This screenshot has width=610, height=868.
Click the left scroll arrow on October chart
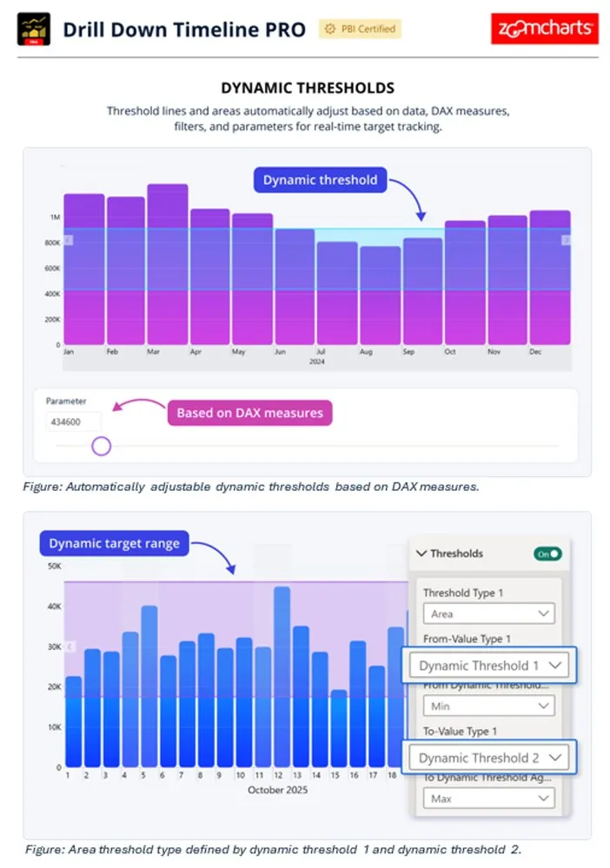tap(70, 646)
